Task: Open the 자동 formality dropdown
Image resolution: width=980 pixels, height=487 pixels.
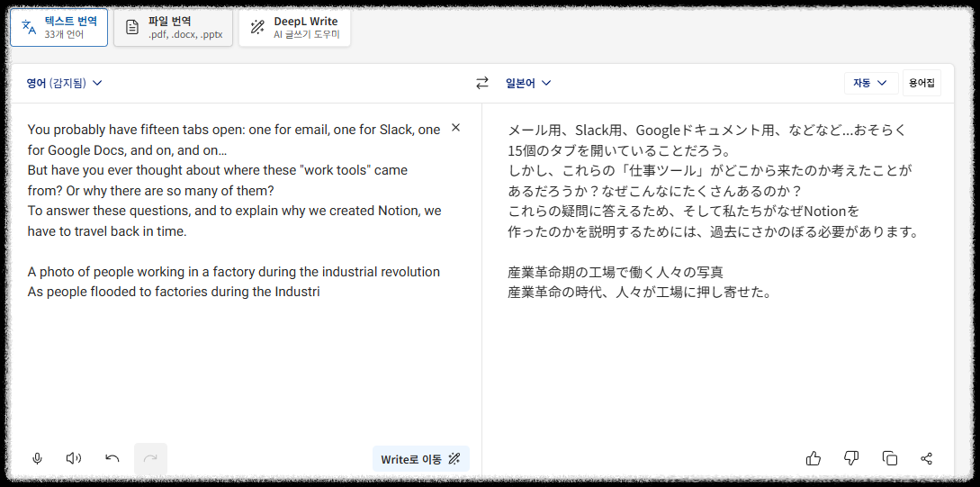Action: [x=870, y=83]
